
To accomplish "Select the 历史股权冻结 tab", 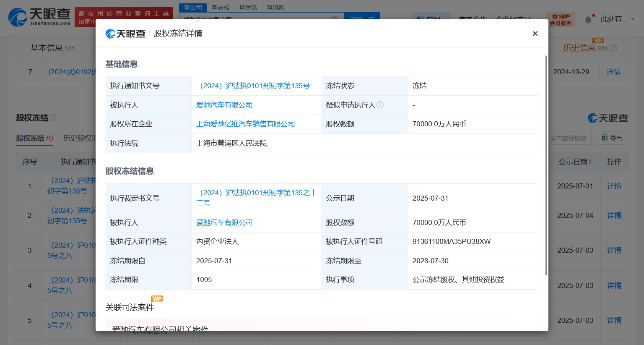I will point(79,138).
